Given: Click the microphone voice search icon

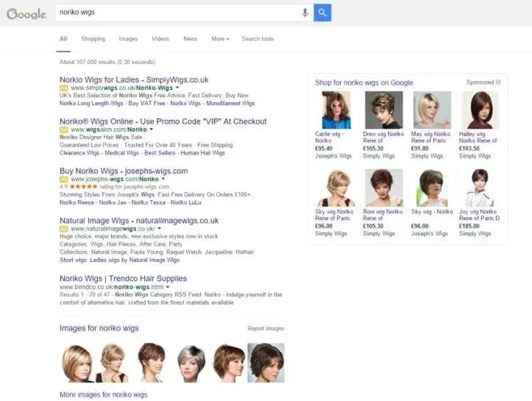Looking at the screenshot, I should [x=304, y=13].
